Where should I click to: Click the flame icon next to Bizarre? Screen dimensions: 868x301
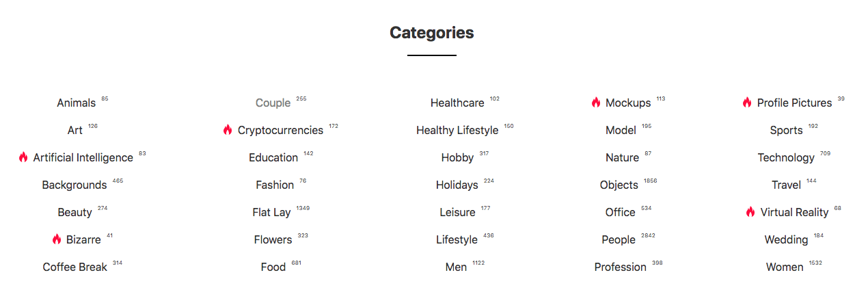pos(57,239)
